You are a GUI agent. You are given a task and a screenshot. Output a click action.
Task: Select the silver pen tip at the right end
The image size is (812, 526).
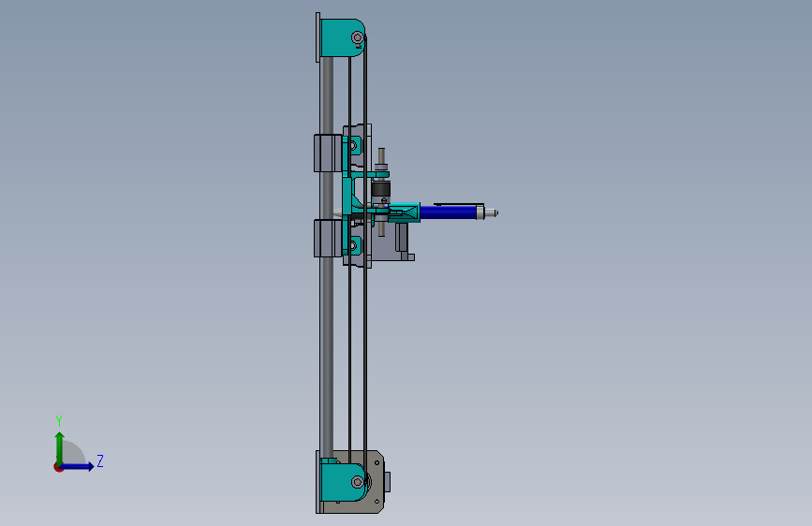point(491,212)
